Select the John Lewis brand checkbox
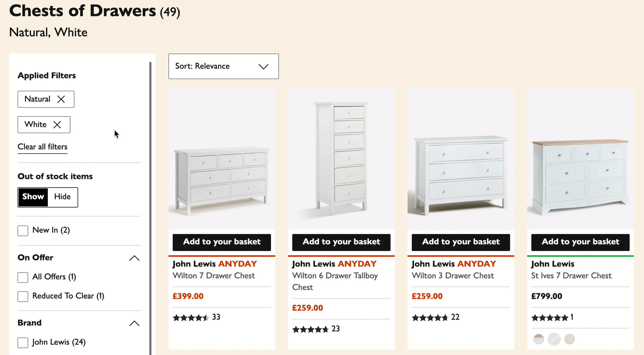The image size is (644, 355). [23, 342]
